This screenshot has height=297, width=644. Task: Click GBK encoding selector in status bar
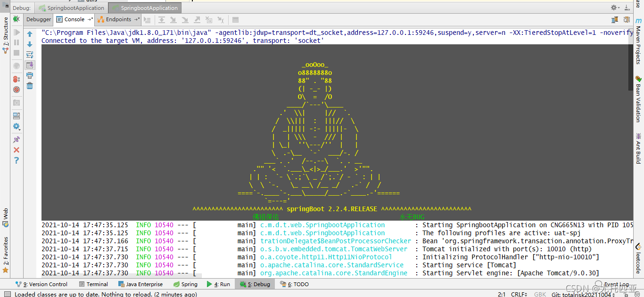click(x=540, y=294)
